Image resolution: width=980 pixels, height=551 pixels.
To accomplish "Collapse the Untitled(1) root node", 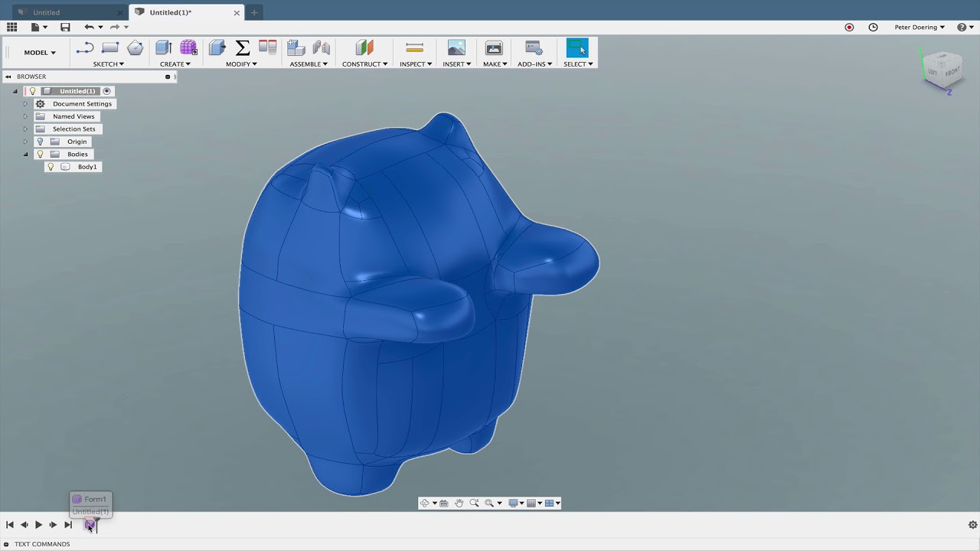I will pos(15,91).
